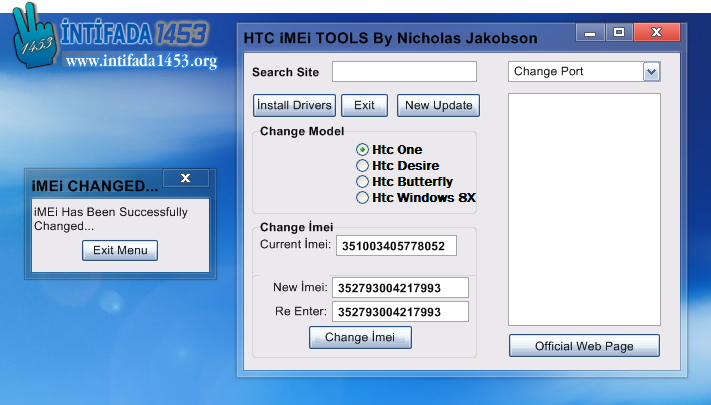The width and height of the screenshot is (711, 405).
Task: Click Exit Menu in iMEi CHANGED dialog
Action: click(120, 250)
